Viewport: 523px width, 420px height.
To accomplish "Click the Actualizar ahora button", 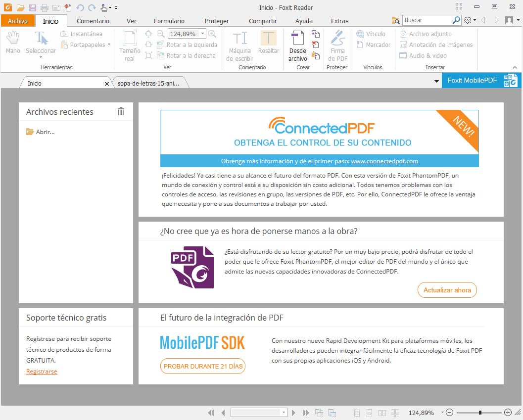I will tap(447, 290).
